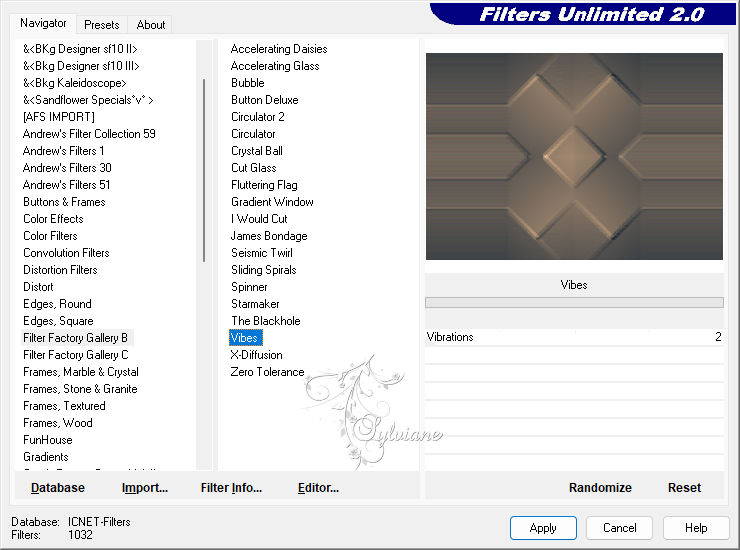Choose the Zero Tolerance filter
This screenshot has height=550, width=740.
click(x=267, y=372)
